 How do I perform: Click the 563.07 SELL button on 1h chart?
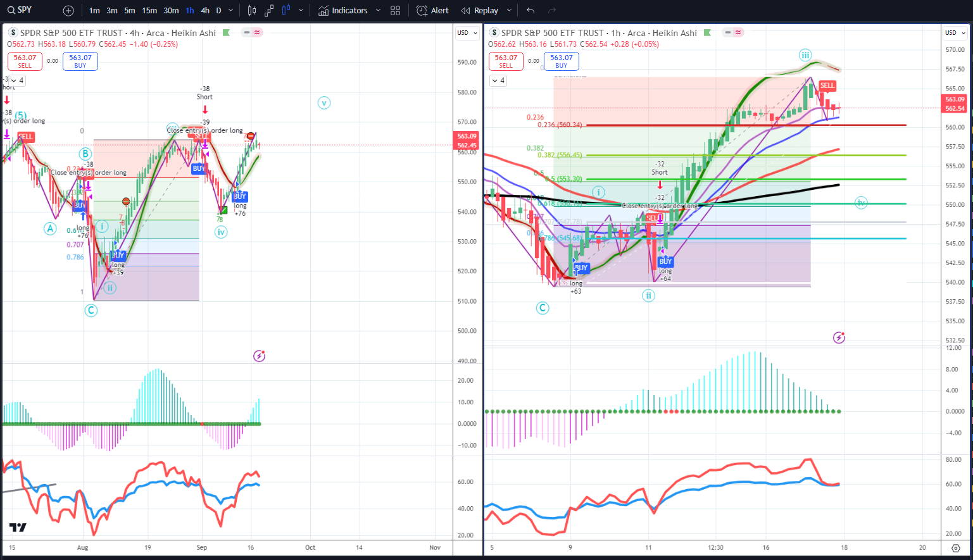point(506,61)
